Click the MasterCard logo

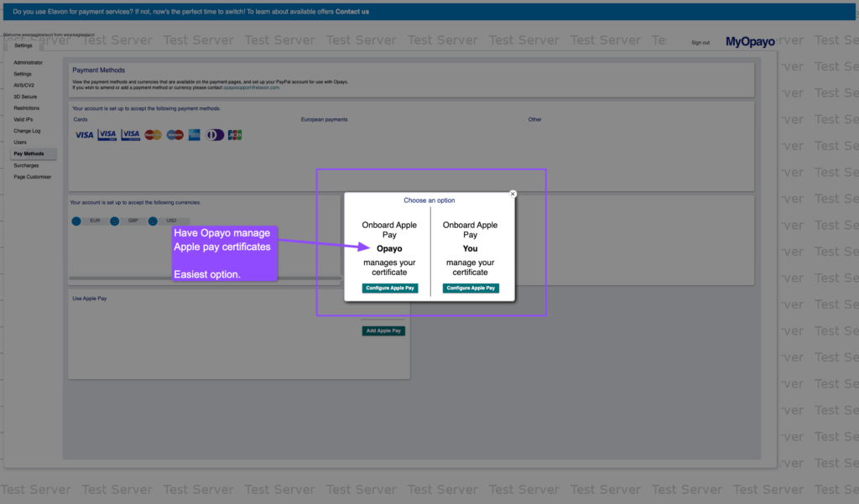(153, 134)
